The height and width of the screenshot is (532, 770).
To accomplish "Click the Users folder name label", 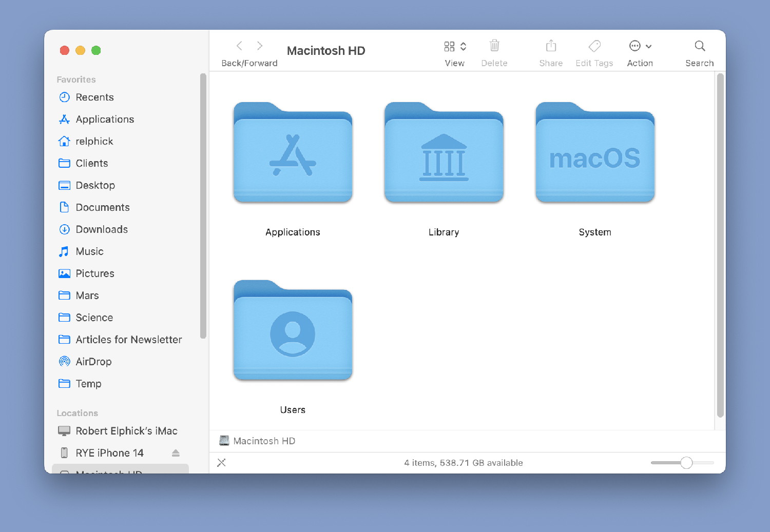I will pos(293,410).
